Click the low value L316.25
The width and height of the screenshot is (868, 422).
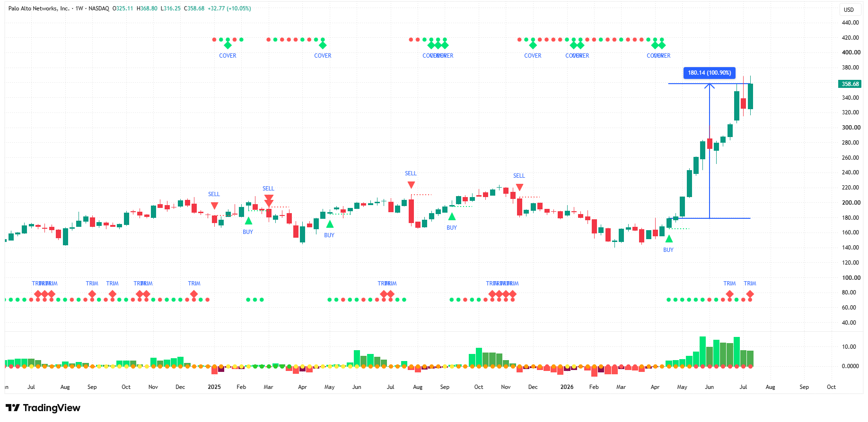pos(171,9)
